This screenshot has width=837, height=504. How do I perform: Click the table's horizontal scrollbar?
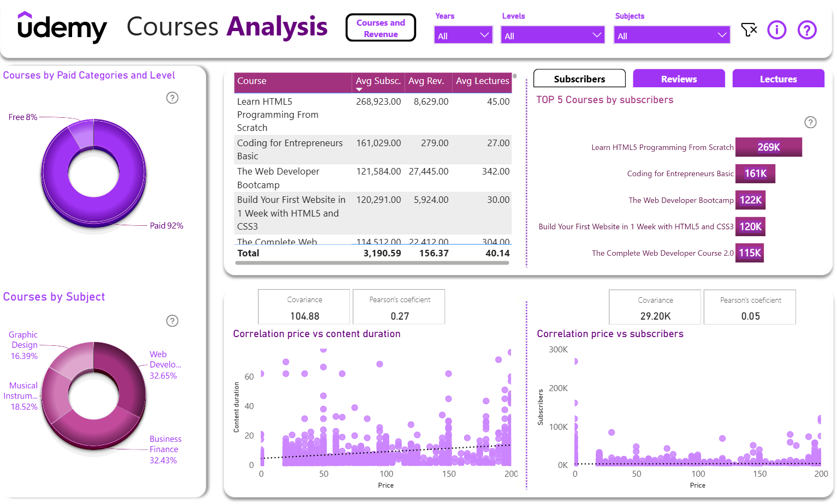click(372, 263)
